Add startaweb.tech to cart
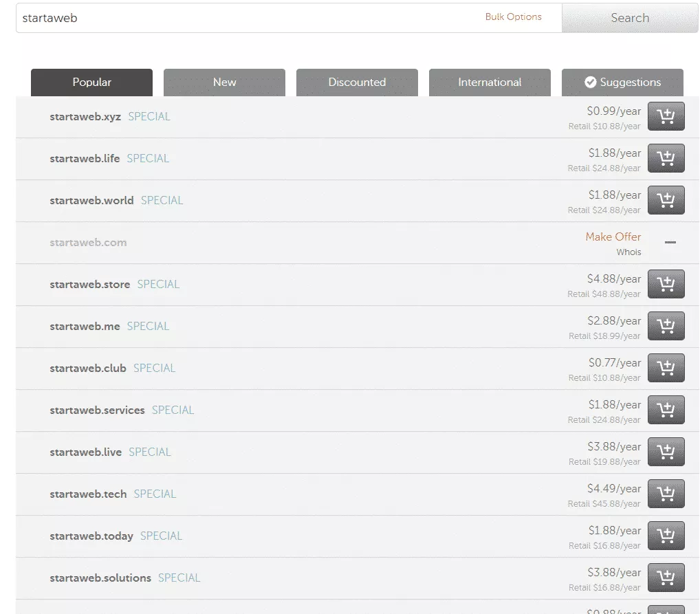700x614 pixels. click(x=666, y=494)
